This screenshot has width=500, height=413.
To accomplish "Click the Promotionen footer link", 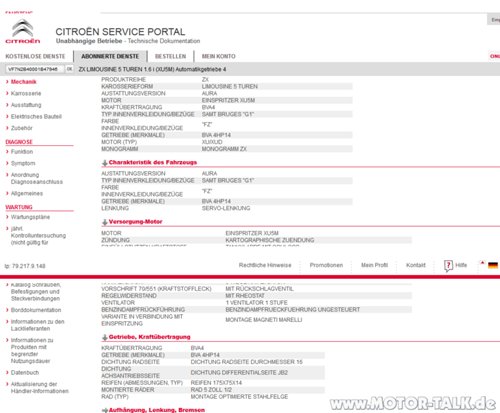I will tap(326, 265).
